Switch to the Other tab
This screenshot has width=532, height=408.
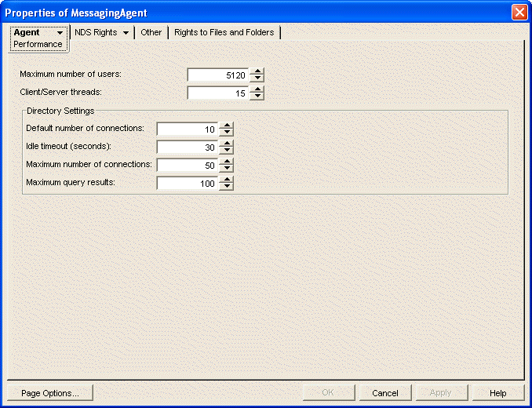pos(151,32)
